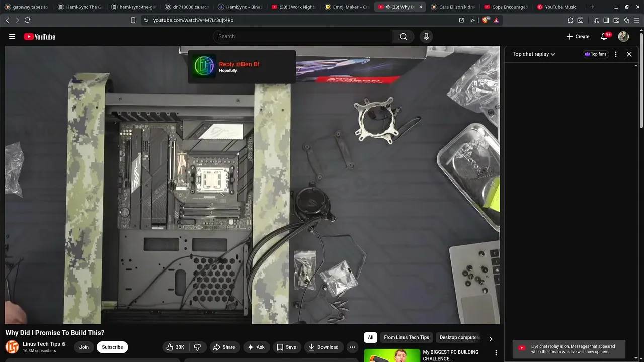
Task: Click the URL in the address bar
Action: (193, 20)
